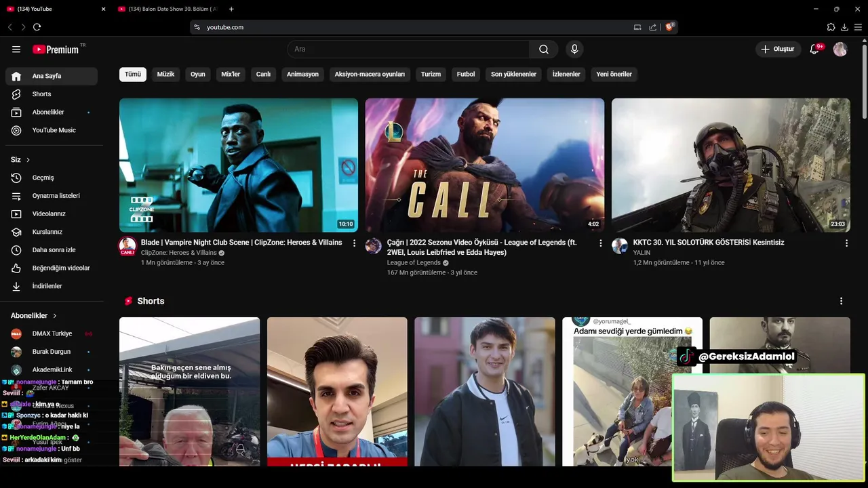This screenshot has height=488, width=868.
Task: Select the Oyun filter chip
Action: pyautogui.click(x=198, y=75)
